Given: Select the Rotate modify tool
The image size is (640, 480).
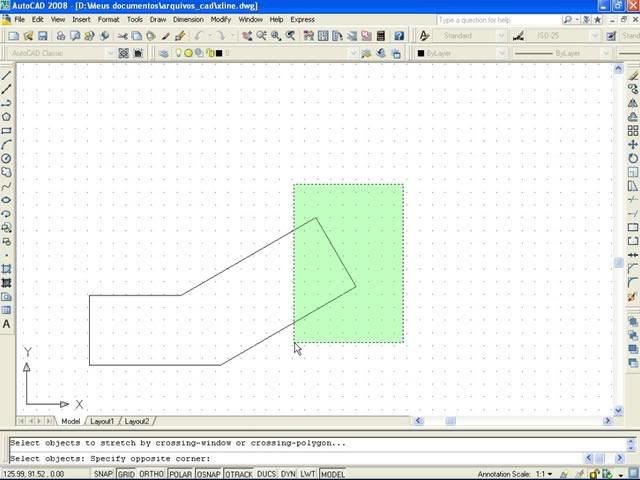Looking at the screenshot, I should click(633, 158).
